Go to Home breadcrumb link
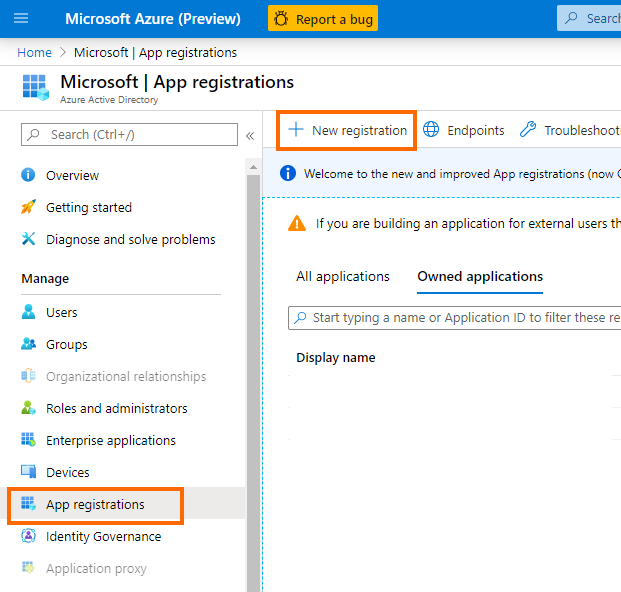 pos(34,52)
